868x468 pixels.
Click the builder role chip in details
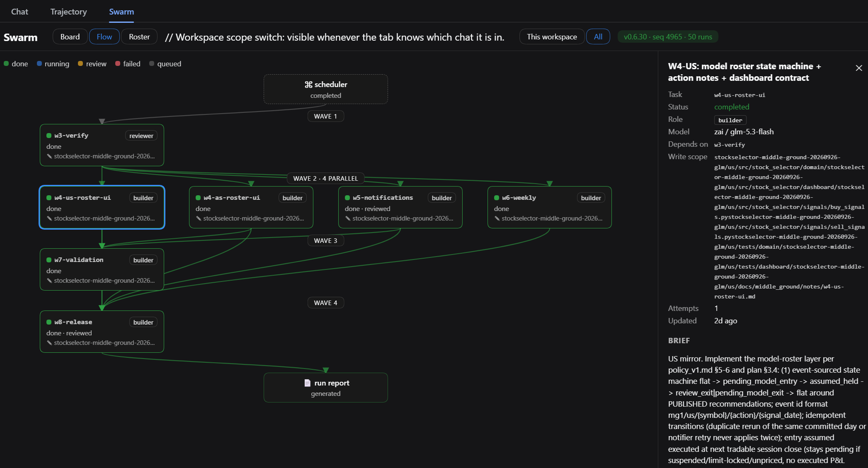tap(730, 120)
